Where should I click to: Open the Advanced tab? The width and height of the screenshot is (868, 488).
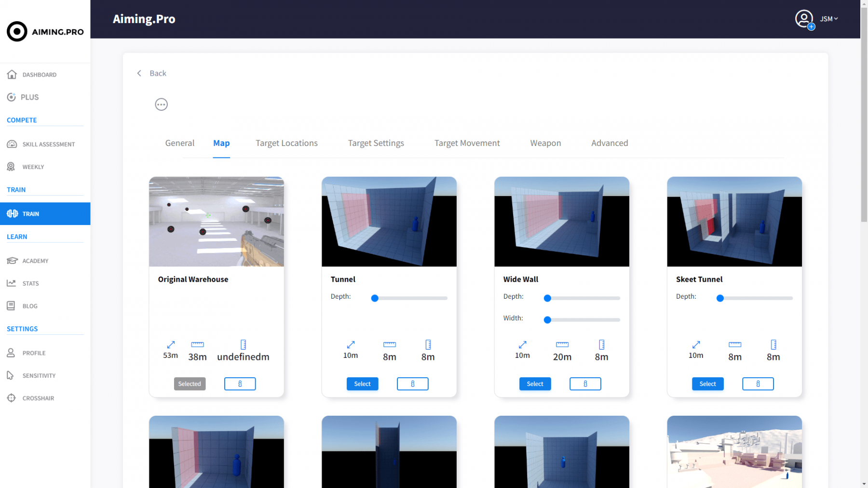coord(610,143)
